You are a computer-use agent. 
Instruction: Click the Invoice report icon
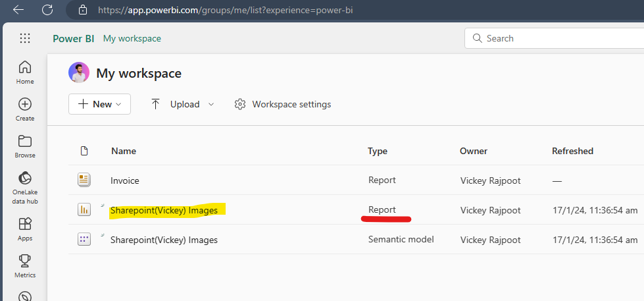(x=84, y=180)
